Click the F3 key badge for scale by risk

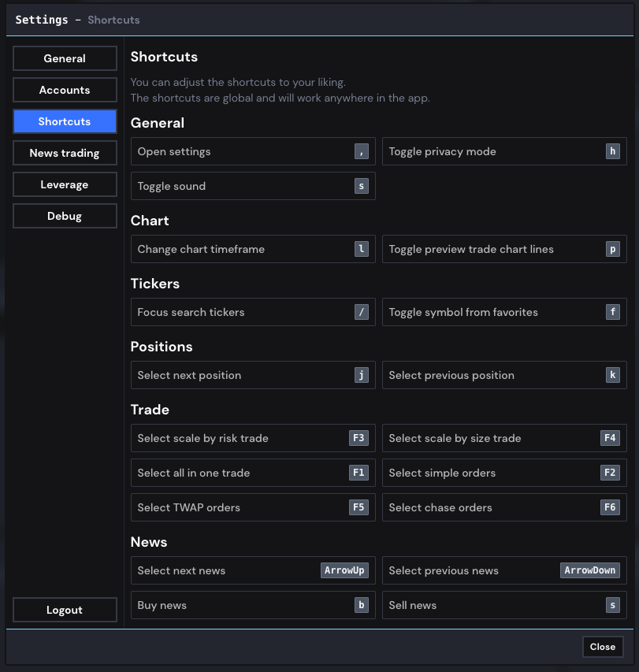point(359,438)
